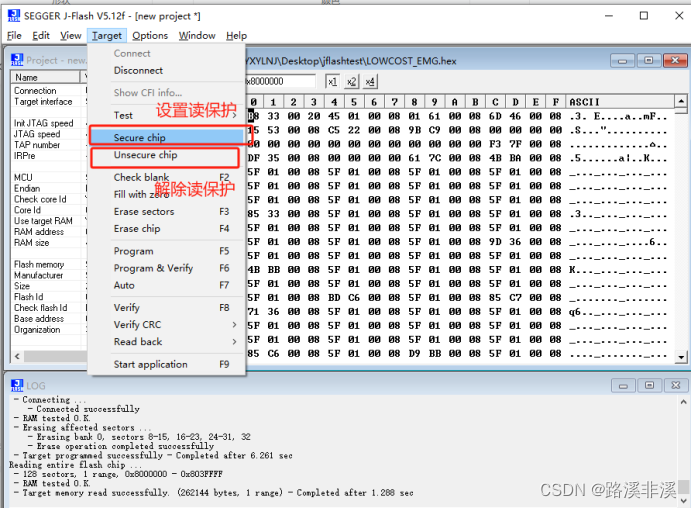The height and width of the screenshot is (508, 692).
Task: Click LOG panel scroll up arrow
Action: pyautogui.click(x=683, y=402)
